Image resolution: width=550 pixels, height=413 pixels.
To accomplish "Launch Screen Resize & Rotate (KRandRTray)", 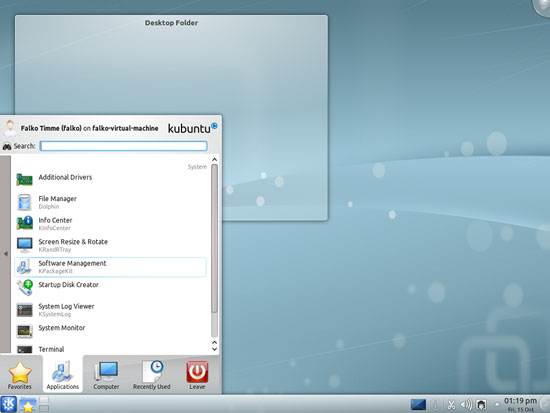I will 110,245.
